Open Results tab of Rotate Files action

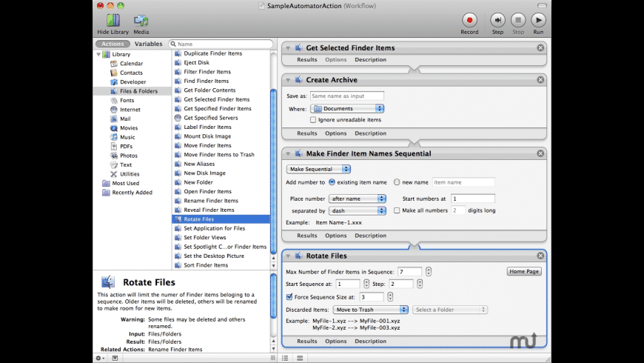point(307,342)
